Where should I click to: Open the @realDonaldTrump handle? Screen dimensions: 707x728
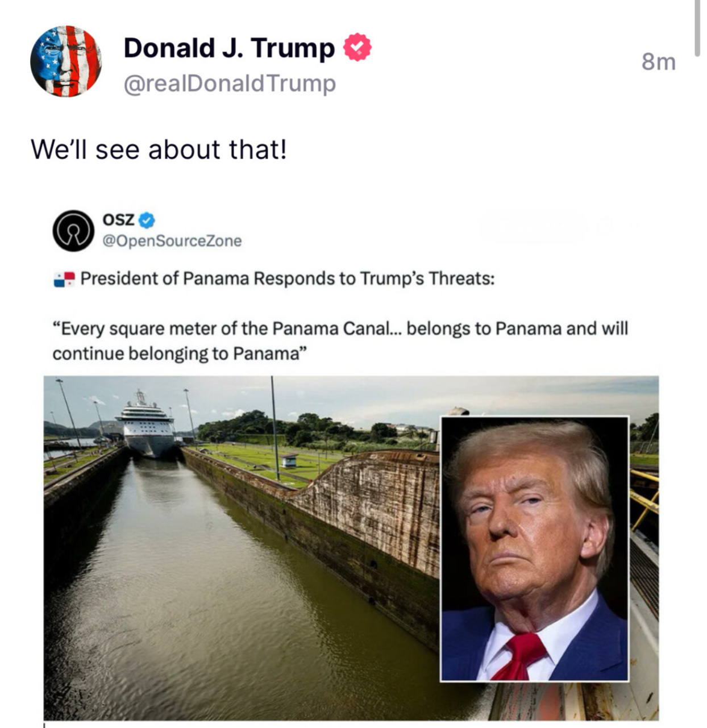click(x=230, y=84)
